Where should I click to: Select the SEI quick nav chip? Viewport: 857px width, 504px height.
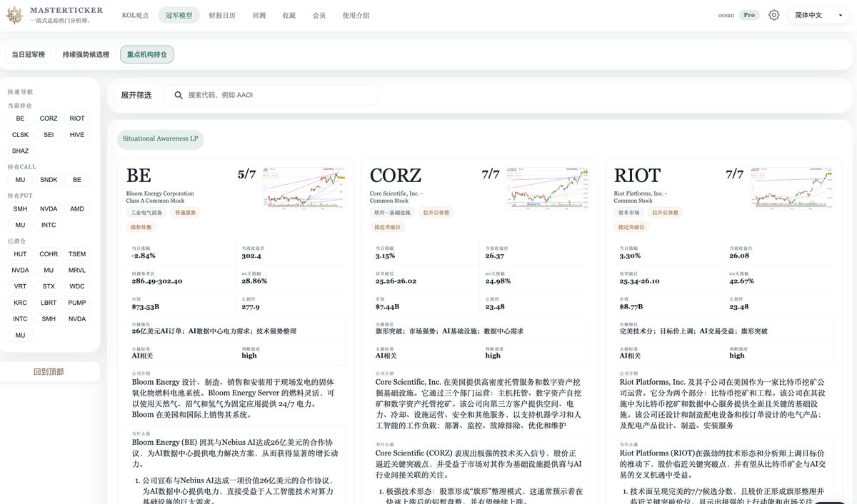tap(49, 134)
